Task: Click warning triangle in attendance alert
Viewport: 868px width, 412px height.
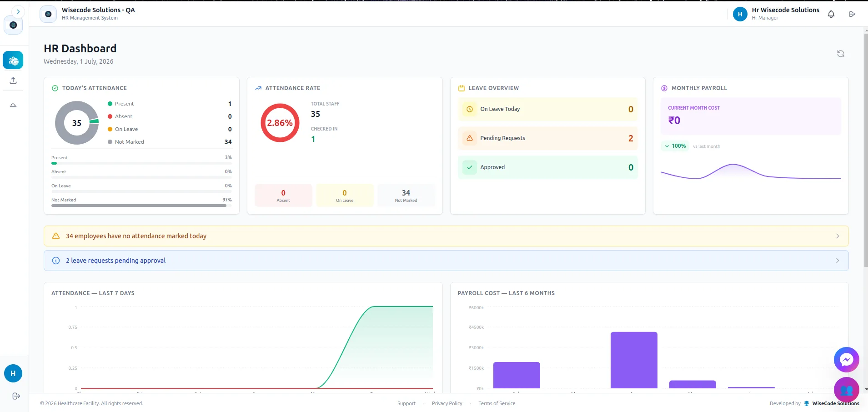Action: click(x=56, y=236)
